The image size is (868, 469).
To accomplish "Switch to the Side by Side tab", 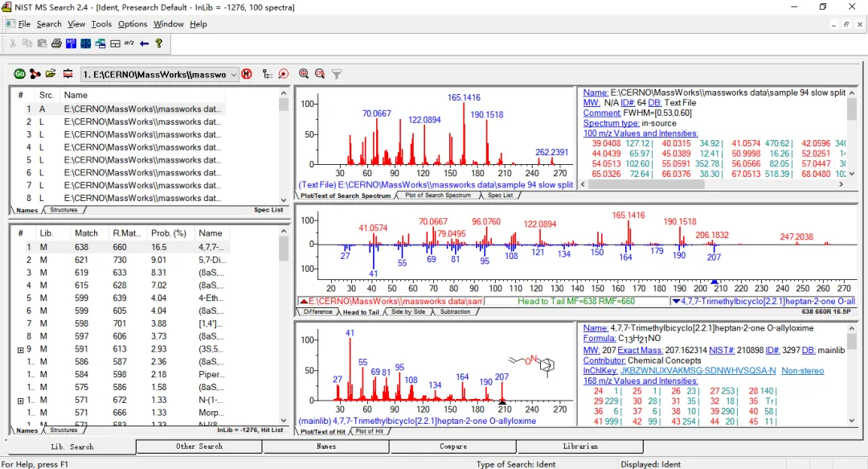I will point(408,312).
